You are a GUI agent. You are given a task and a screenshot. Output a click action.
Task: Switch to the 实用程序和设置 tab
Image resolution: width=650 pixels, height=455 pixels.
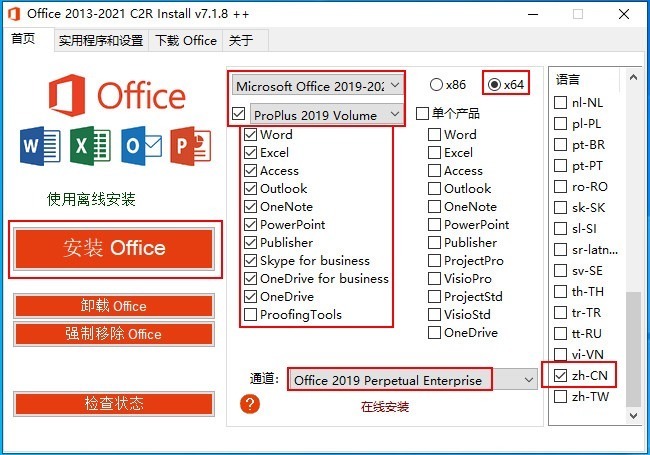(x=100, y=41)
